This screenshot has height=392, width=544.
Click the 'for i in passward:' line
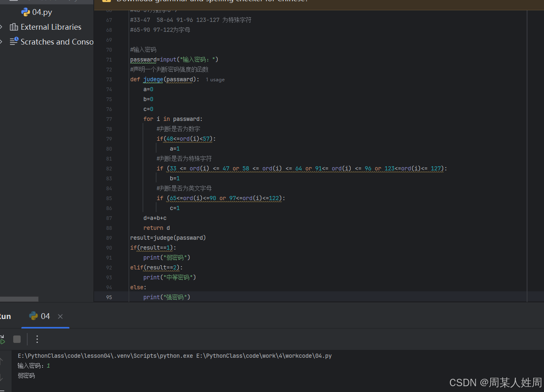pos(173,119)
